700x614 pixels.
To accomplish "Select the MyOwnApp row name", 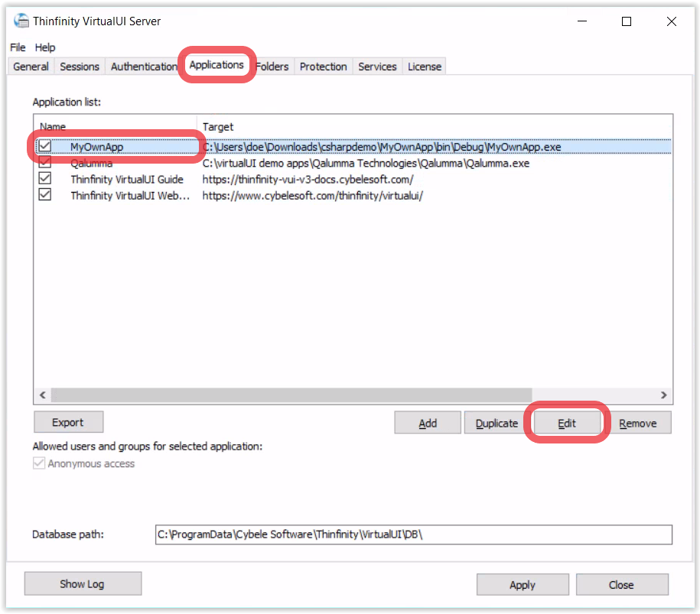I will point(97,147).
